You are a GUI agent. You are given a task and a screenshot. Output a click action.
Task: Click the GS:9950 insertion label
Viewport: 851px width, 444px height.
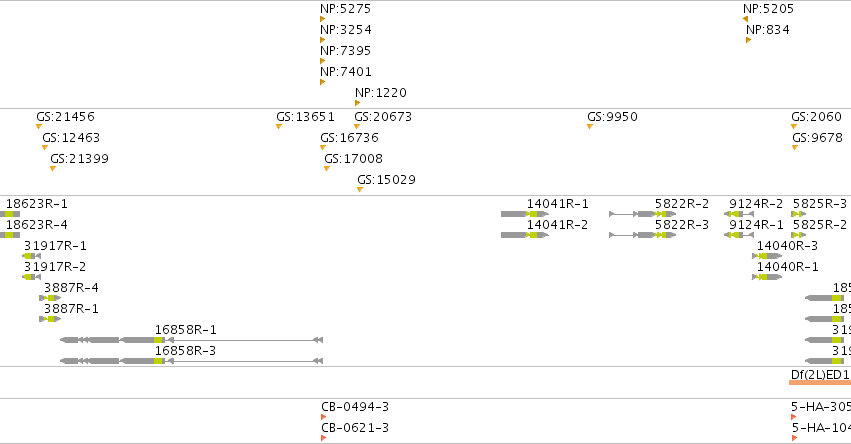(612, 117)
